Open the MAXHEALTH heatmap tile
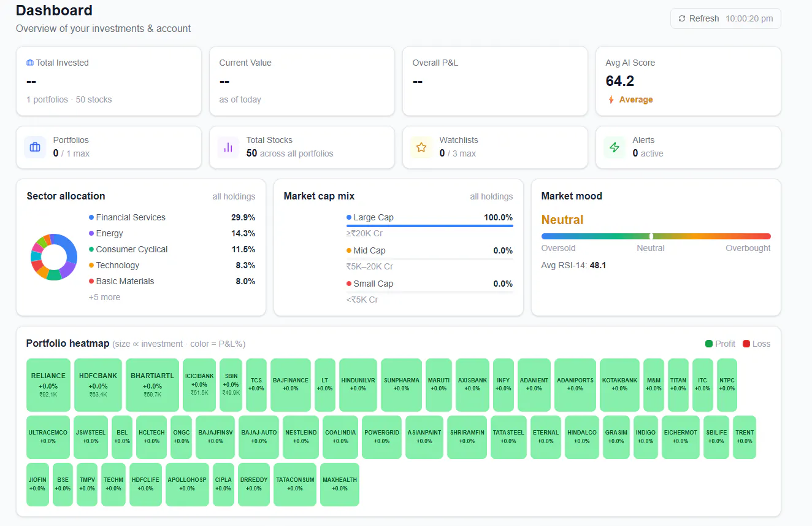This screenshot has height=526, width=812. point(340,484)
